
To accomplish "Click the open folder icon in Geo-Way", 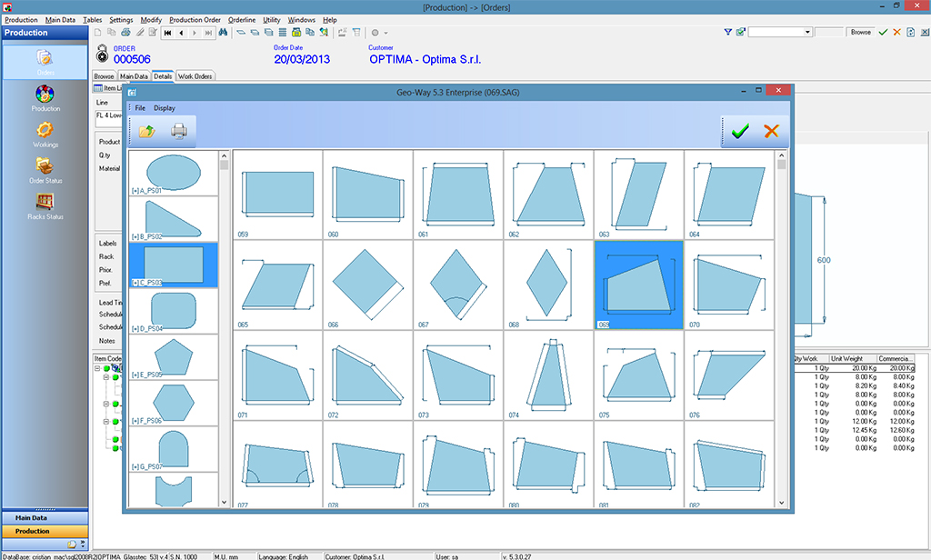I will (146, 131).
